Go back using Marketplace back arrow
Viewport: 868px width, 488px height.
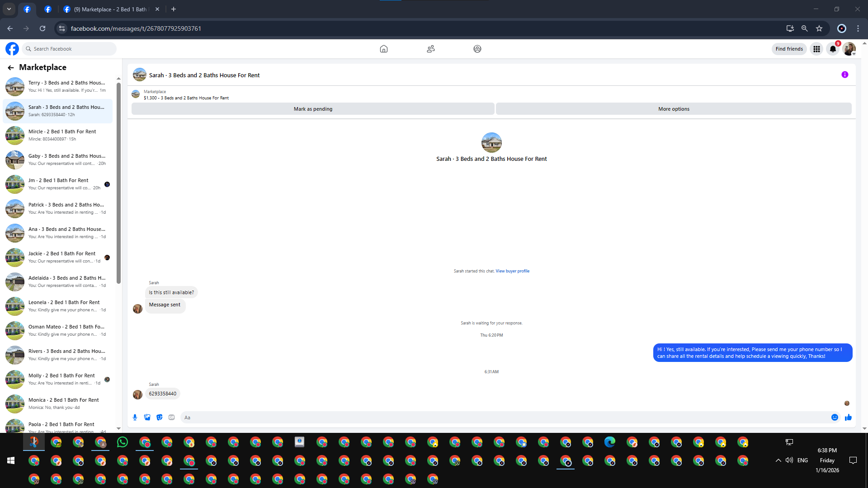(11, 68)
